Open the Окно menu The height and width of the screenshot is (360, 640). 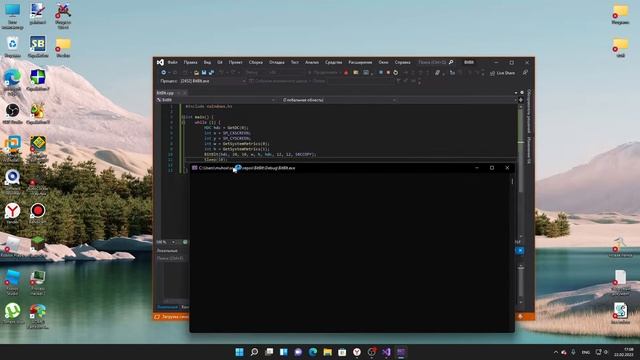383,62
